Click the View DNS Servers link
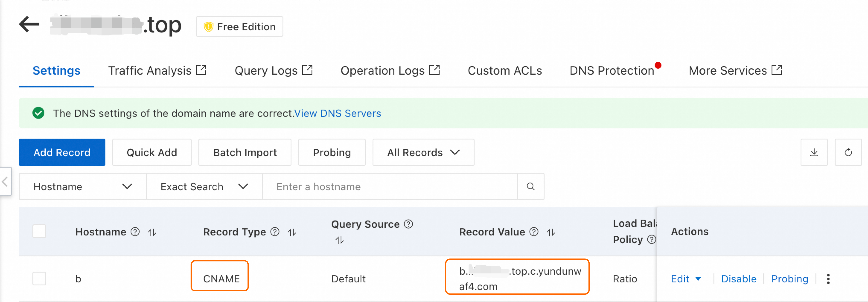The height and width of the screenshot is (302, 868). click(x=337, y=113)
